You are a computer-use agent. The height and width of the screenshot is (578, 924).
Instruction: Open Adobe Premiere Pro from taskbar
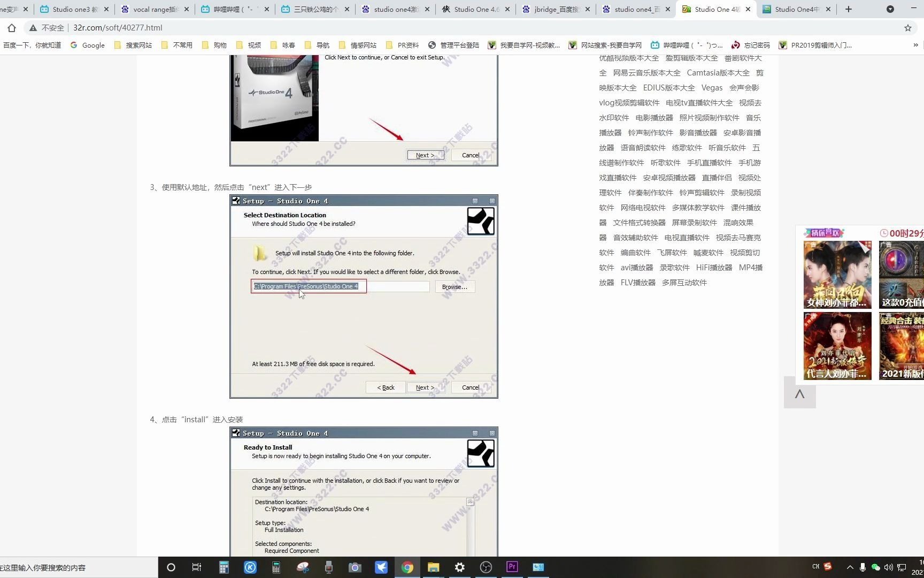coord(512,567)
